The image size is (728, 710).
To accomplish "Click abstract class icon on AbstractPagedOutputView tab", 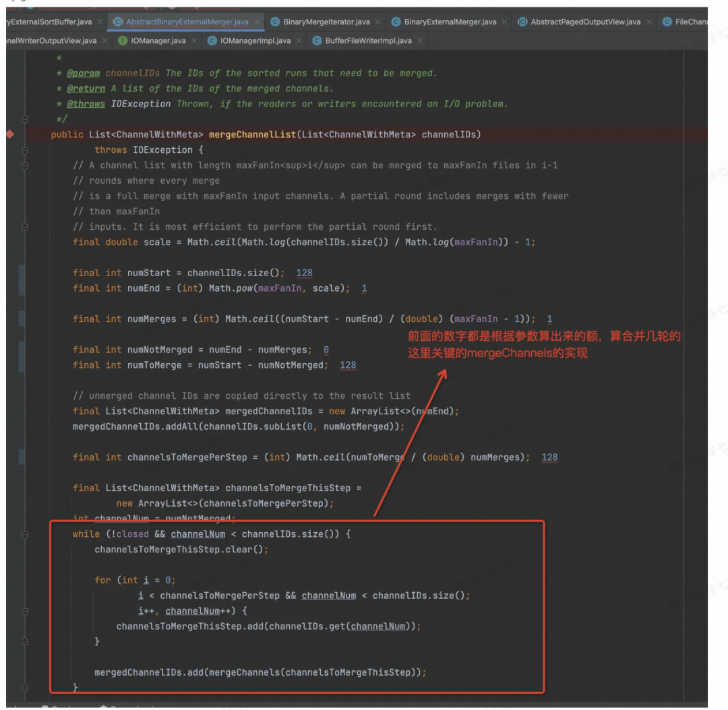I will click(x=522, y=22).
